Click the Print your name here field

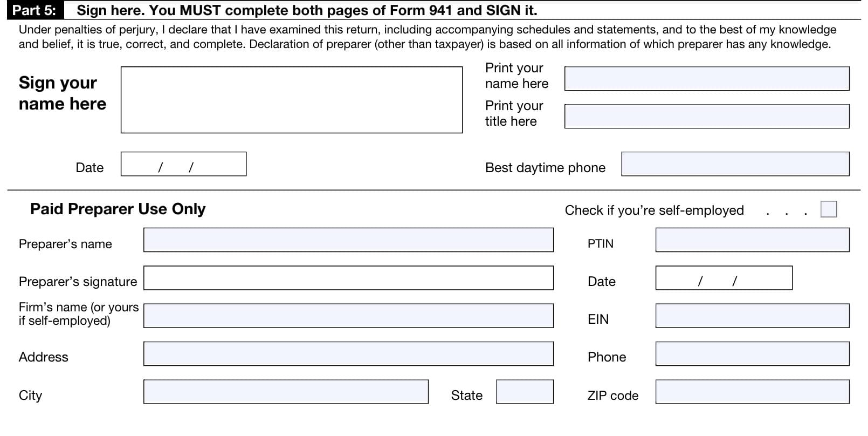click(x=706, y=79)
